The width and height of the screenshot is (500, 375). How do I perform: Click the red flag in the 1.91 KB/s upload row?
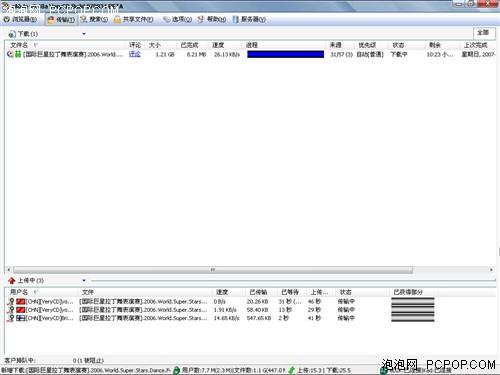tap(21, 310)
